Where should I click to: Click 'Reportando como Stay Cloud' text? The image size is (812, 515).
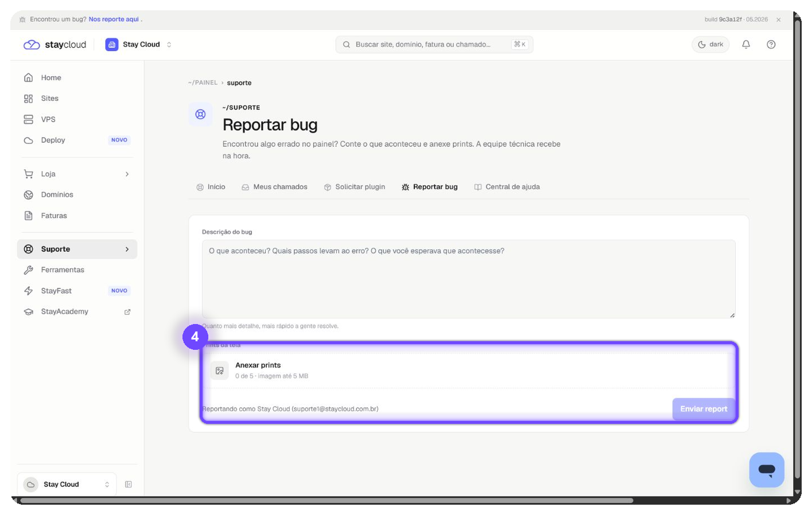pyautogui.click(x=290, y=409)
